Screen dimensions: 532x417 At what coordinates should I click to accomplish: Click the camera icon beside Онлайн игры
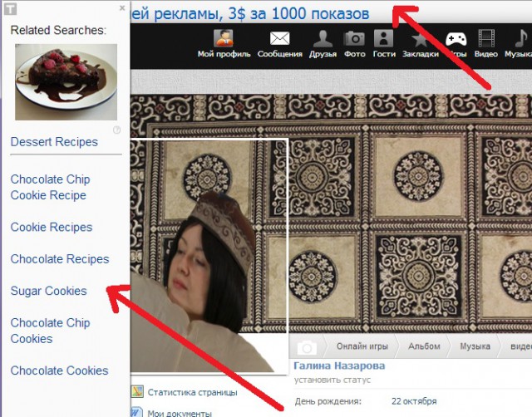pos(307,347)
